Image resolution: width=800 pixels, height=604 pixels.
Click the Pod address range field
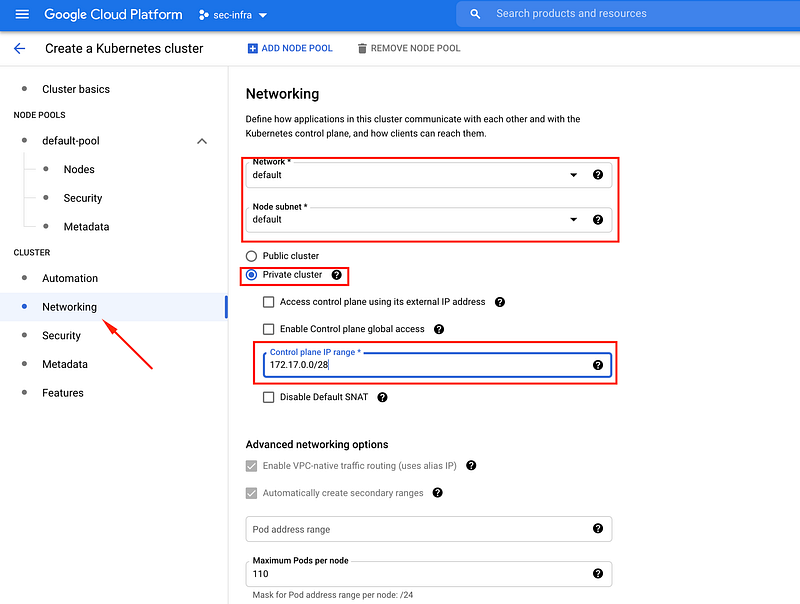pyautogui.click(x=415, y=529)
